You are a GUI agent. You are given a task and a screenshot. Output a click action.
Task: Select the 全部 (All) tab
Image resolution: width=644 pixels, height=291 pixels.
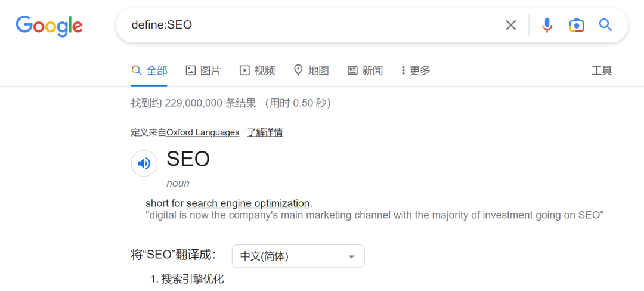coord(150,70)
